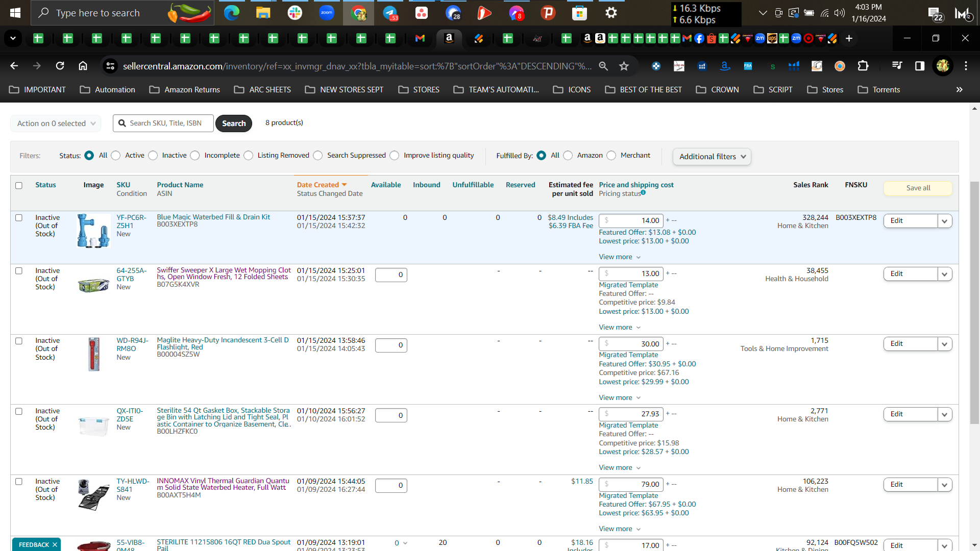The image size is (980, 551).
Task: Check the Swiffer Sweeper row checkbox
Action: tap(19, 271)
